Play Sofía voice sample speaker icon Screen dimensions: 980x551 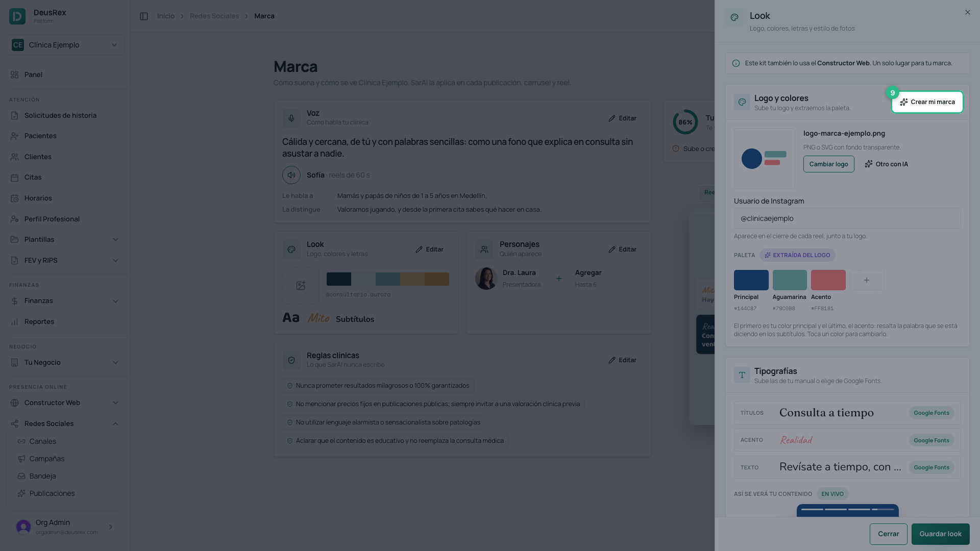coord(291,175)
